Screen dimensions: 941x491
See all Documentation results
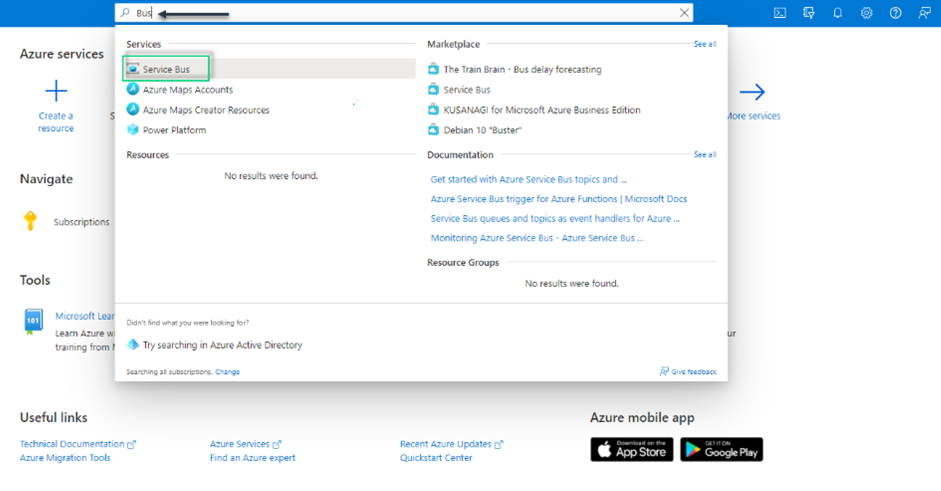tap(705, 155)
